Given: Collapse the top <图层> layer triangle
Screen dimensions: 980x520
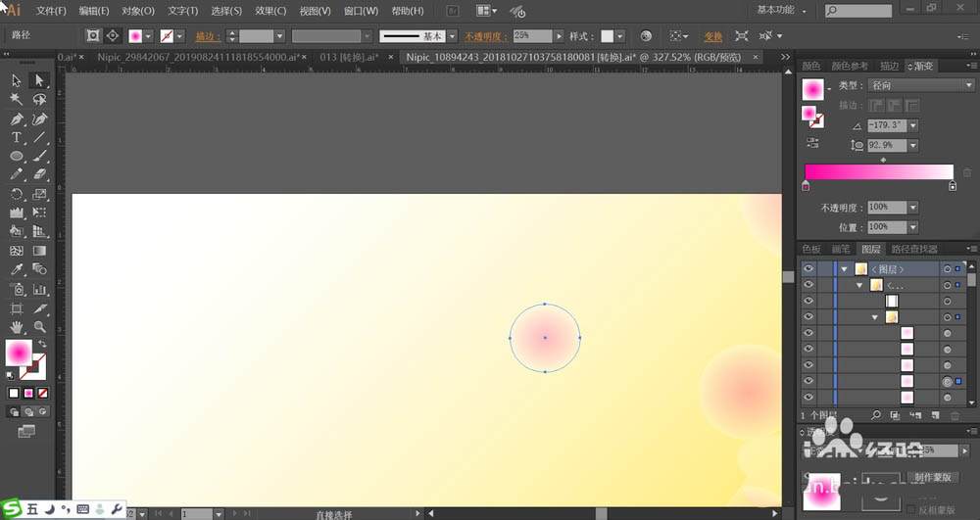Looking at the screenshot, I should (845, 269).
